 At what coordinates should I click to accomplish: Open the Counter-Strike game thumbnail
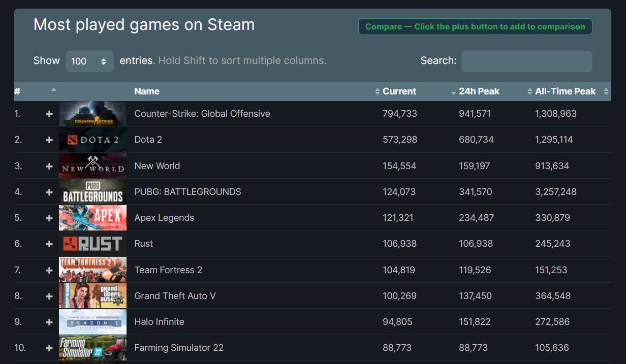(92, 114)
